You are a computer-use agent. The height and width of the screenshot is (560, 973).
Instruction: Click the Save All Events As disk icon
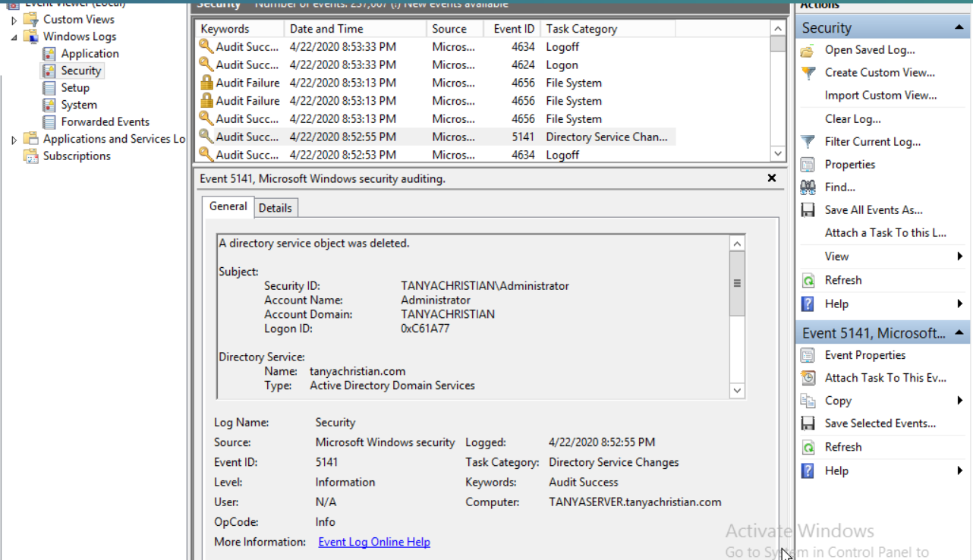(808, 210)
